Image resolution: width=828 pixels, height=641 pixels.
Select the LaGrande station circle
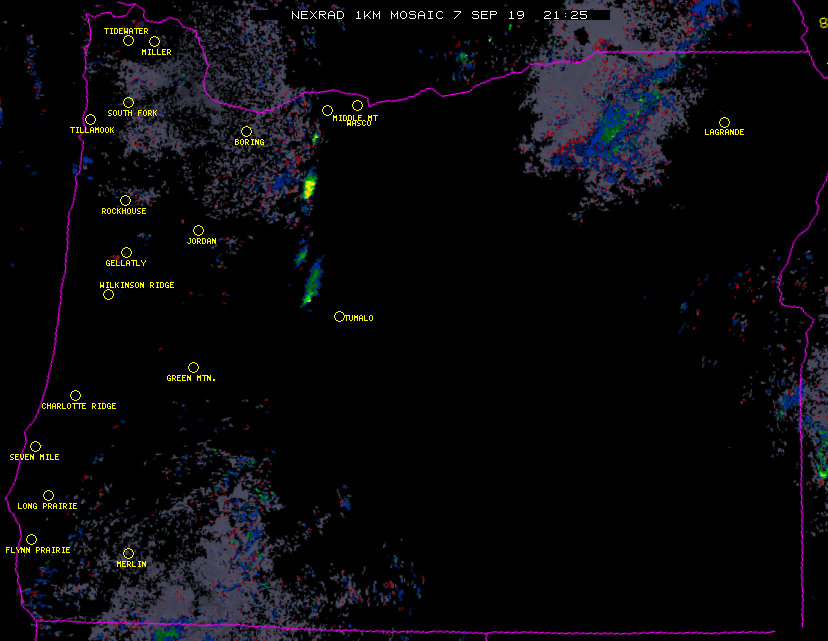tap(724, 122)
